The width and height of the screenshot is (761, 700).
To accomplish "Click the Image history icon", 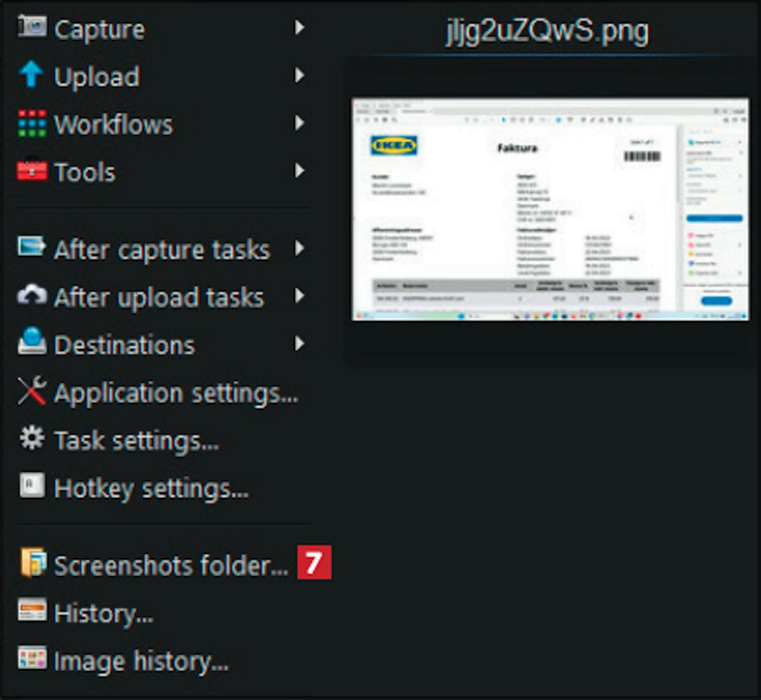I will pyautogui.click(x=32, y=658).
